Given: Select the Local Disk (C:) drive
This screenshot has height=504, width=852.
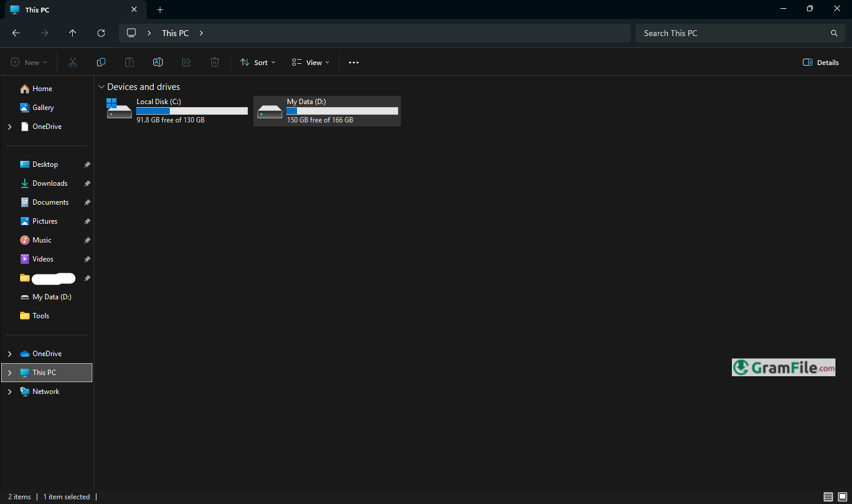Looking at the screenshot, I should coord(176,111).
